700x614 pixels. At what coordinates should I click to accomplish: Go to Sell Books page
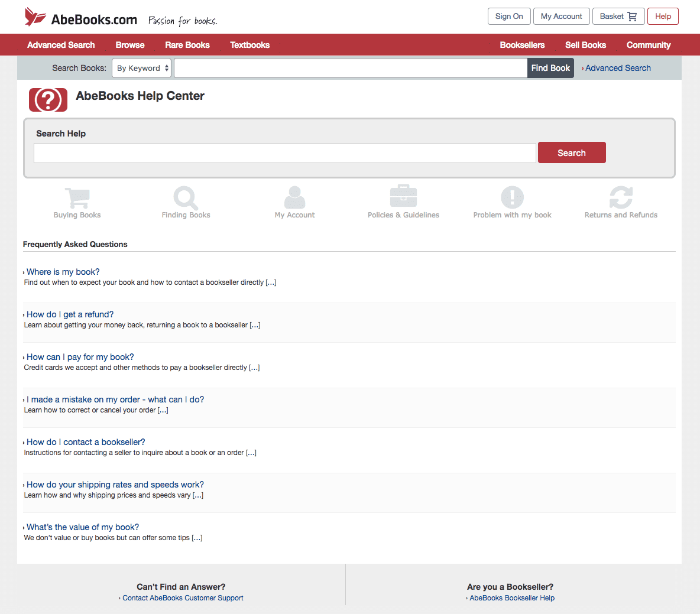coord(586,45)
